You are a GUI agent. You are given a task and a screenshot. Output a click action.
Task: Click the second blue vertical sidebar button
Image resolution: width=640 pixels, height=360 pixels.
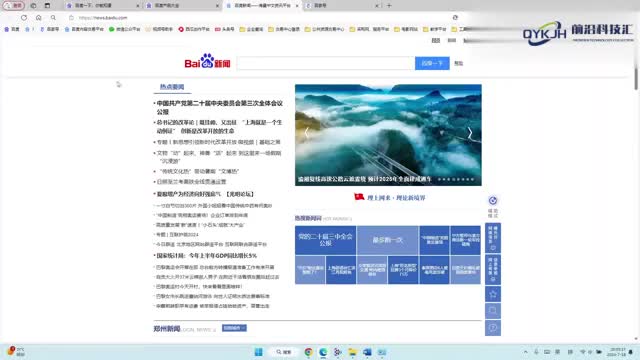pos(493,270)
